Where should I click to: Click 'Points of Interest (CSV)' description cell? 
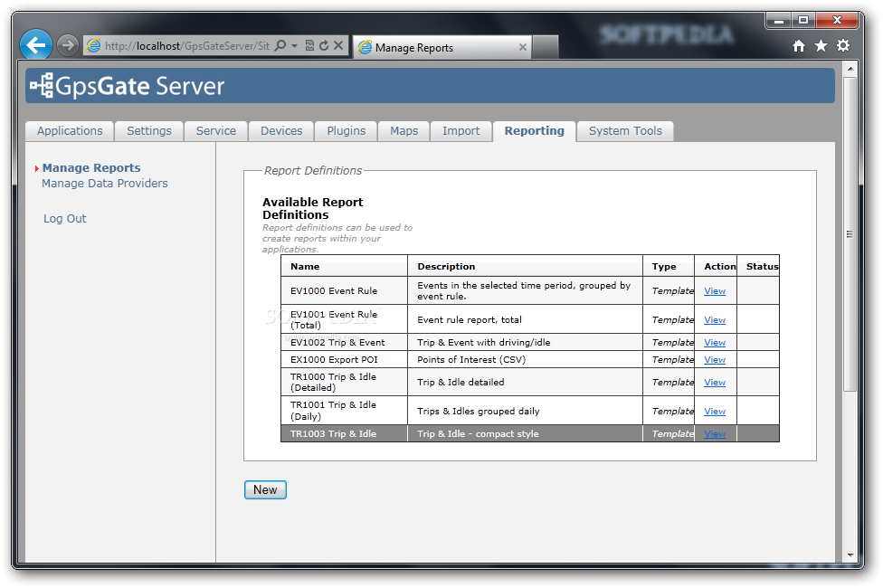click(x=525, y=360)
